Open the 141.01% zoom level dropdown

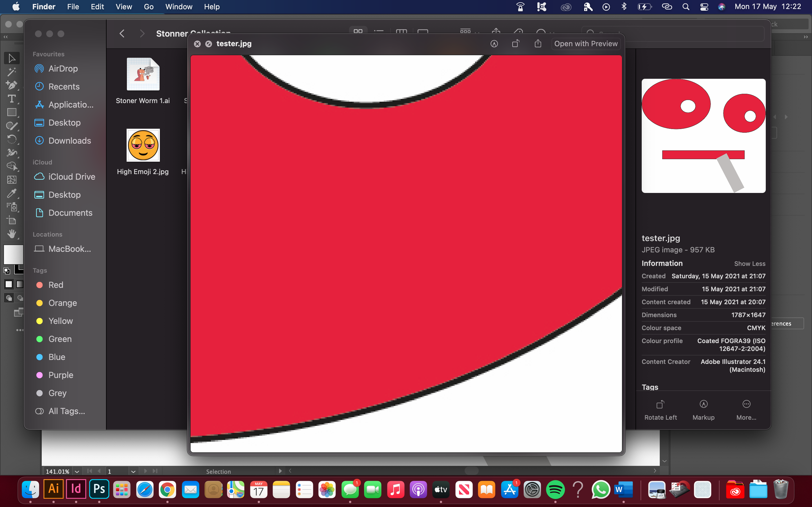click(77, 471)
